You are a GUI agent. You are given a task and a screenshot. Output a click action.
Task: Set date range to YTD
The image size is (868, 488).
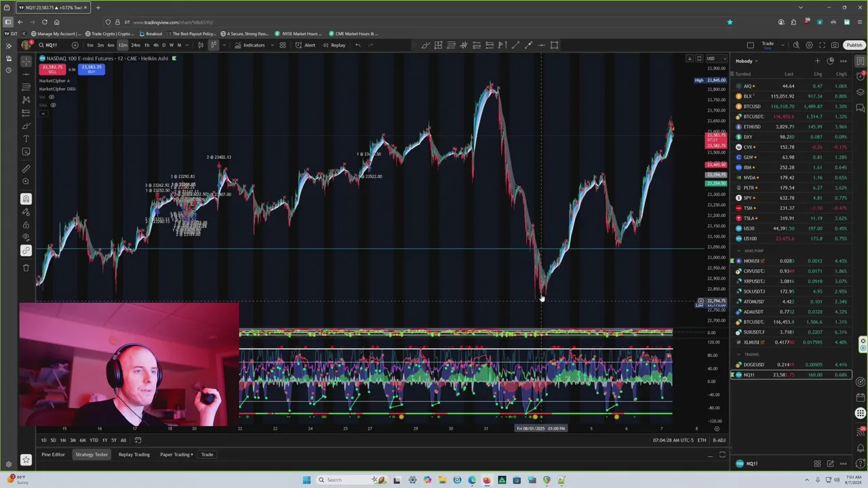[x=94, y=440]
